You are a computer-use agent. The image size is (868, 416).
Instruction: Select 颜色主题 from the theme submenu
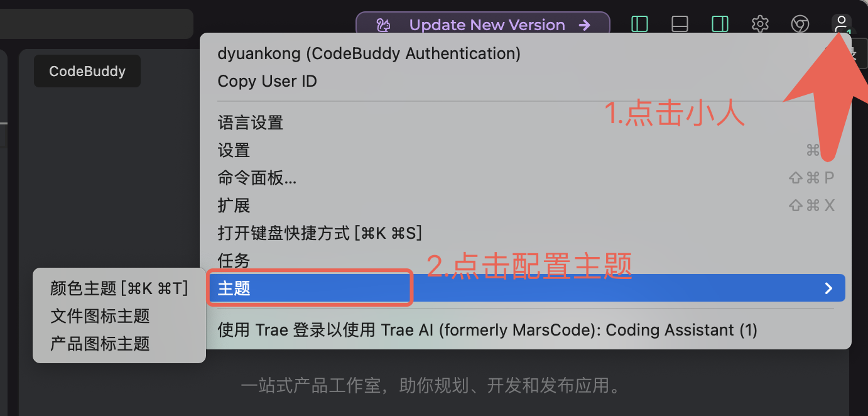coord(119,288)
